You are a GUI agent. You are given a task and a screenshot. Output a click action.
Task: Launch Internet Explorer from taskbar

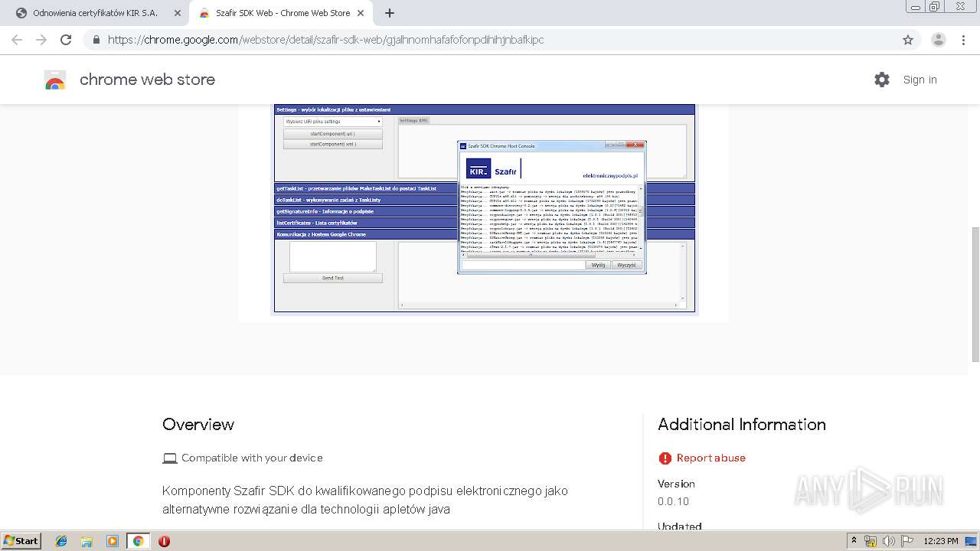click(x=61, y=541)
